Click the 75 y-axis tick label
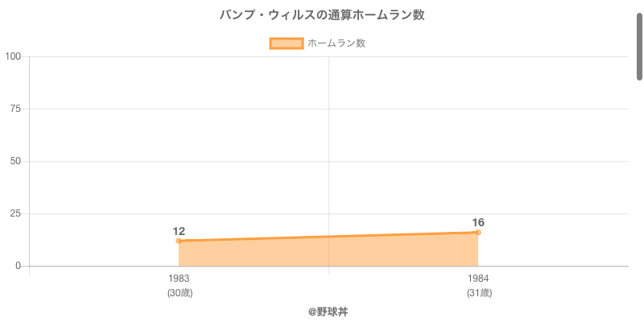644x322 pixels. point(16,109)
